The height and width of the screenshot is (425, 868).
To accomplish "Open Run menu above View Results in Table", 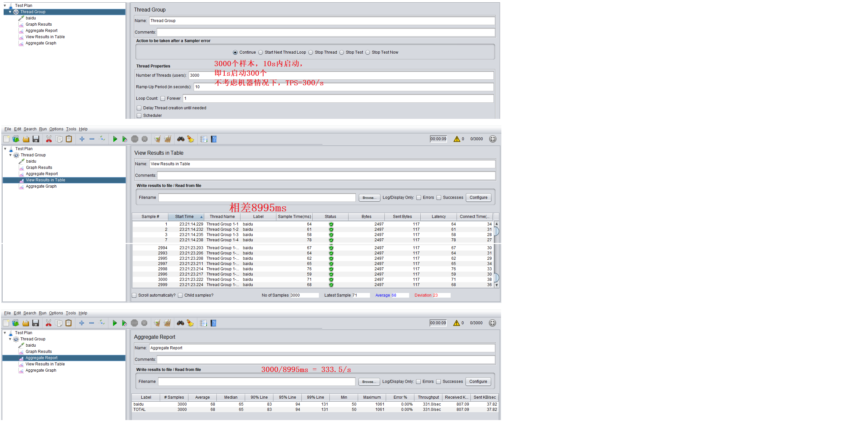I will 43,129.
